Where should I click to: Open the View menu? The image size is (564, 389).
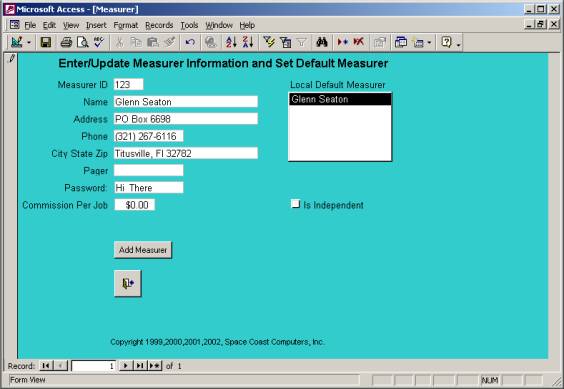[71, 25]
